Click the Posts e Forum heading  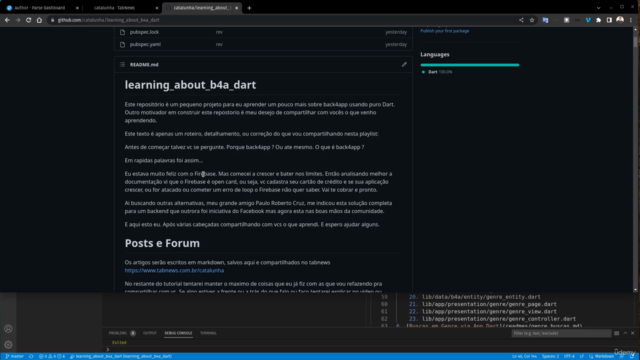click(162, 243)
